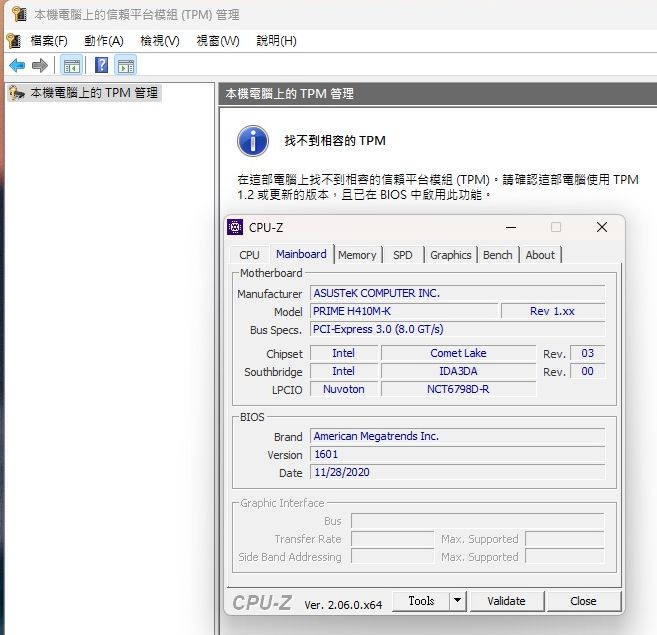Click the TPM console icon in menu bar

(x=14, y=41)
